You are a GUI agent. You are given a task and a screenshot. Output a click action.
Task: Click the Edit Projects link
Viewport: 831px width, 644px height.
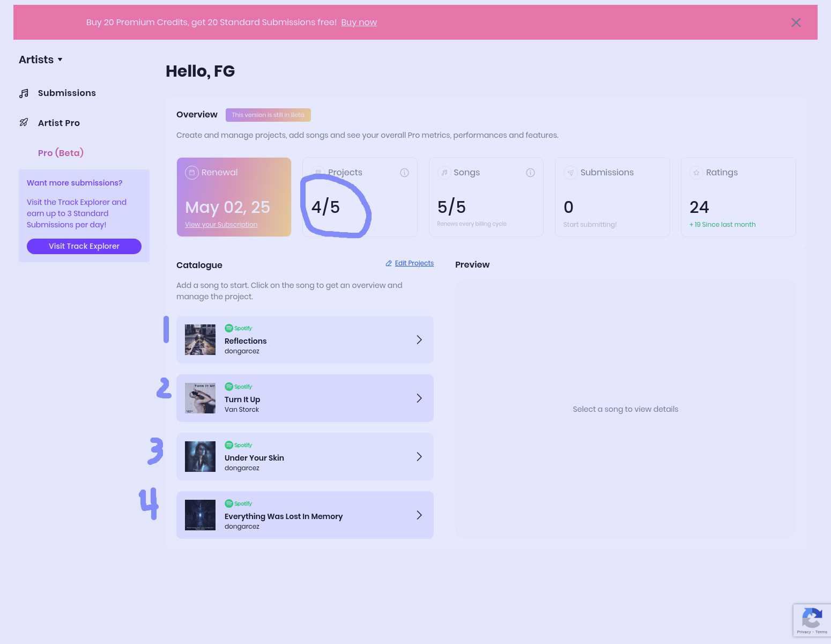pos(414,263)
